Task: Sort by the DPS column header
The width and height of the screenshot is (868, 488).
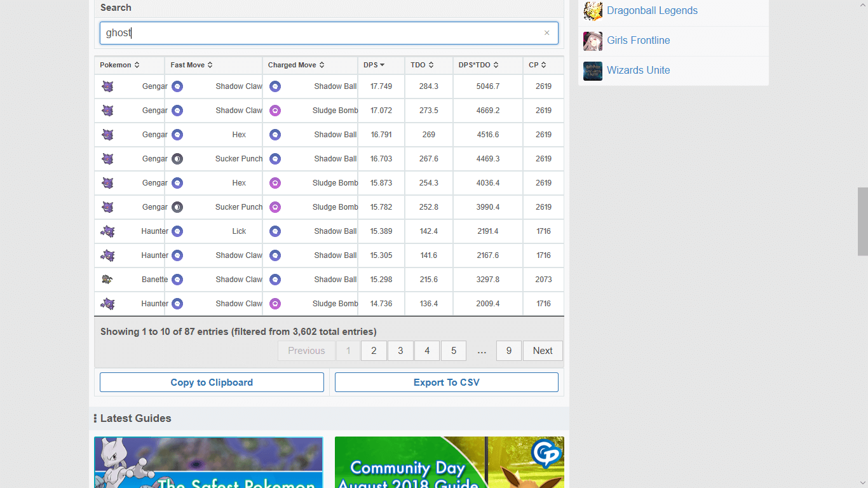Action: [x=381, y=65]
